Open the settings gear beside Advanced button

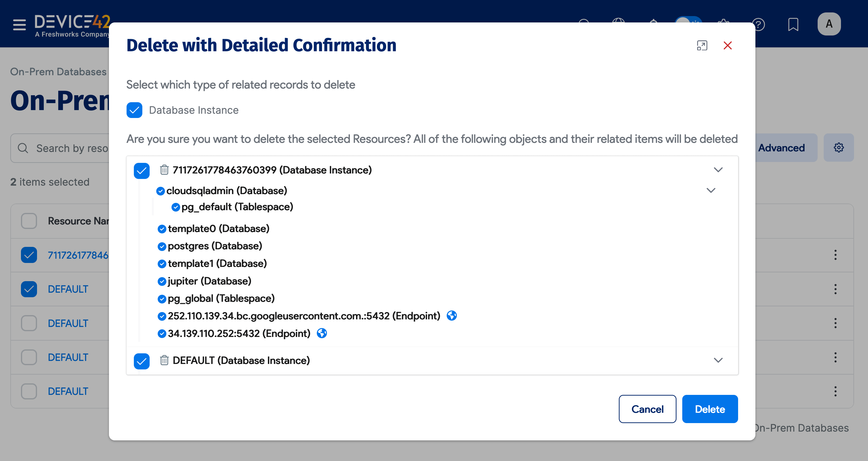[x=839, y=147]
